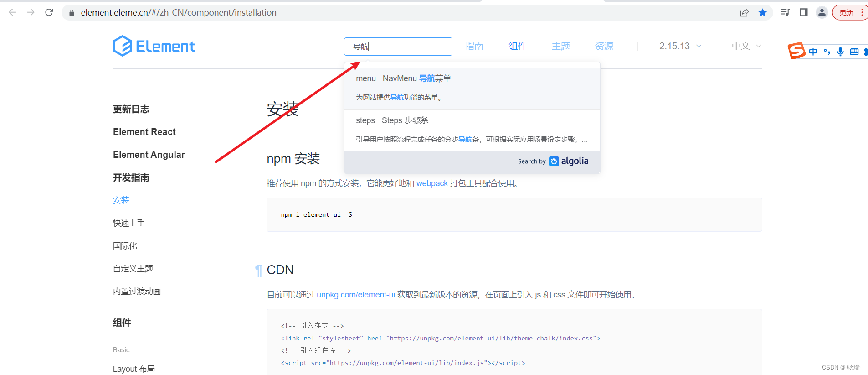Viewport: 868px width, 375px height.
Task: Open 快速上手 in sidebar
Action: point(129,223)
